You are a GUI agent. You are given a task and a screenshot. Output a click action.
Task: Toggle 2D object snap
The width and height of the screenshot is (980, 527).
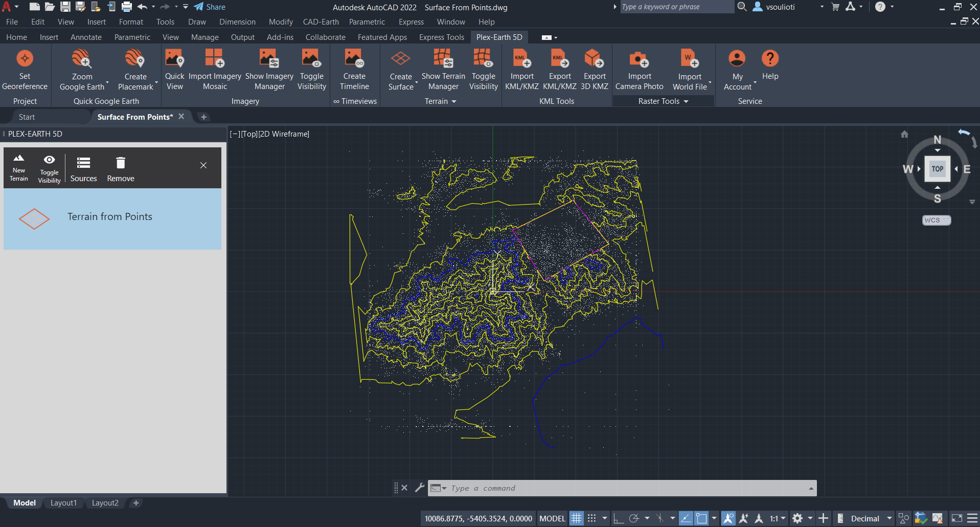(701, 518)
